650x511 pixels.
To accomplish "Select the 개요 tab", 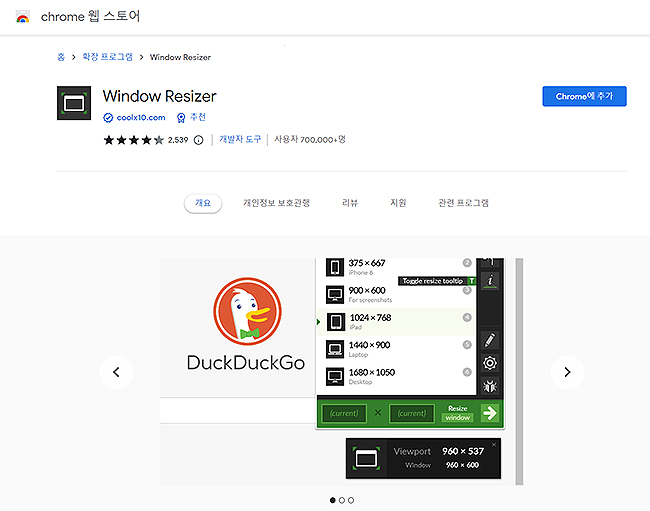I will click(203, 203).
